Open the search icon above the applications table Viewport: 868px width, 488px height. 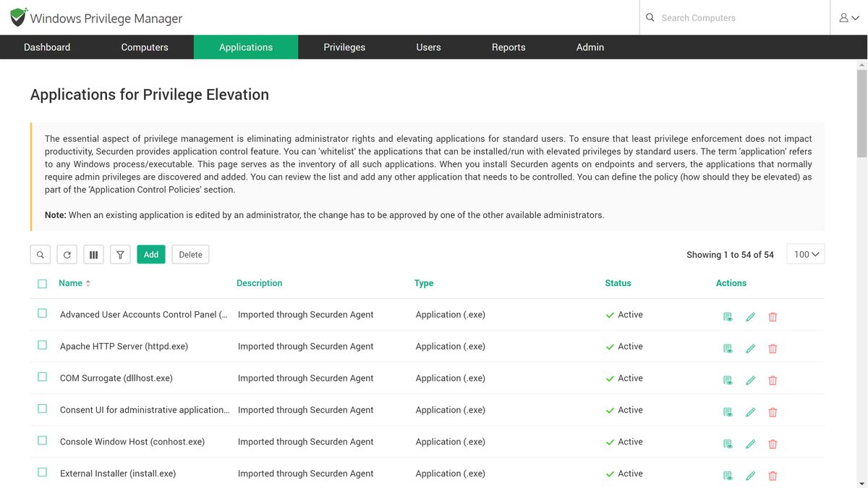40,254
